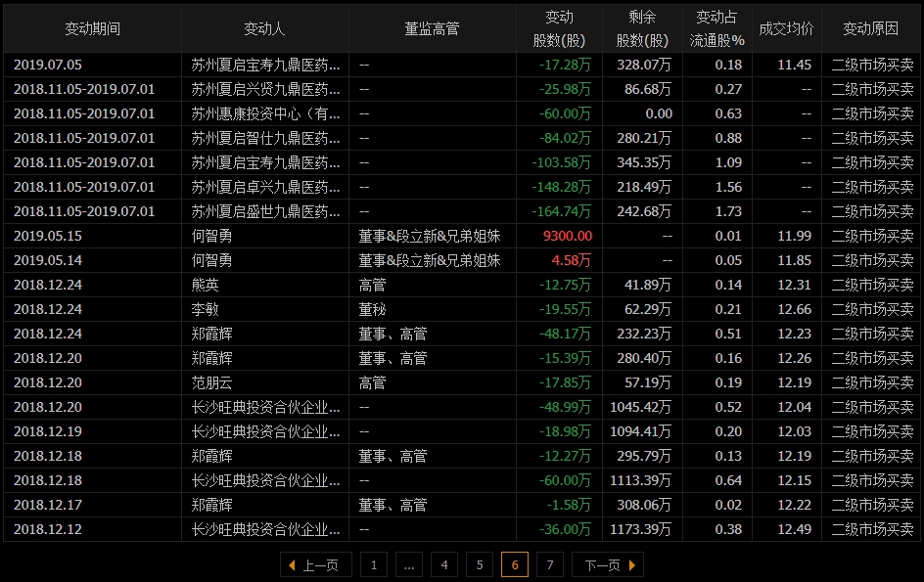Click the red 9300.00 change value
Screen dimensions: 924x582
(x=568, y=236)
